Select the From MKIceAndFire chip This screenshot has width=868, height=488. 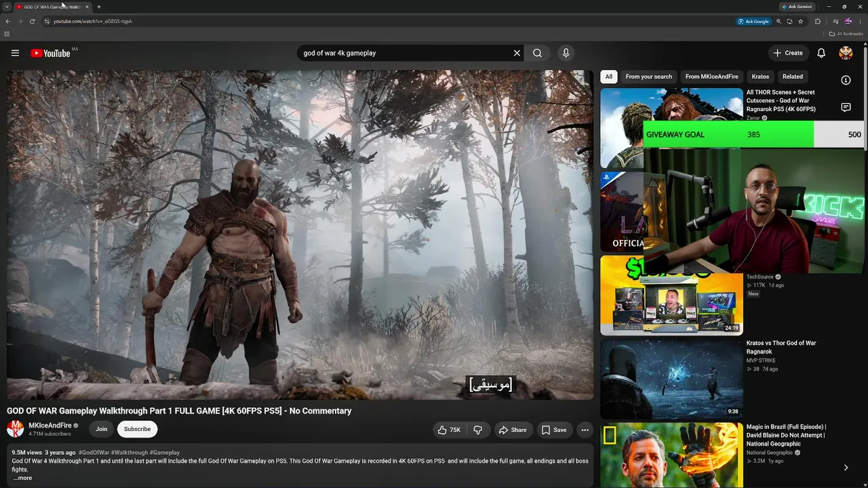point(712,77)
